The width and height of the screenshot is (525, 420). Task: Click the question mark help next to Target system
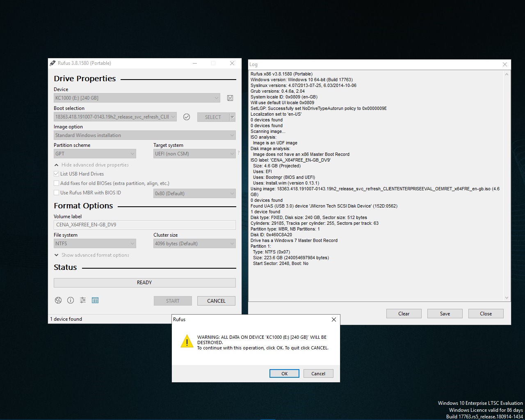tap(239, 153)
